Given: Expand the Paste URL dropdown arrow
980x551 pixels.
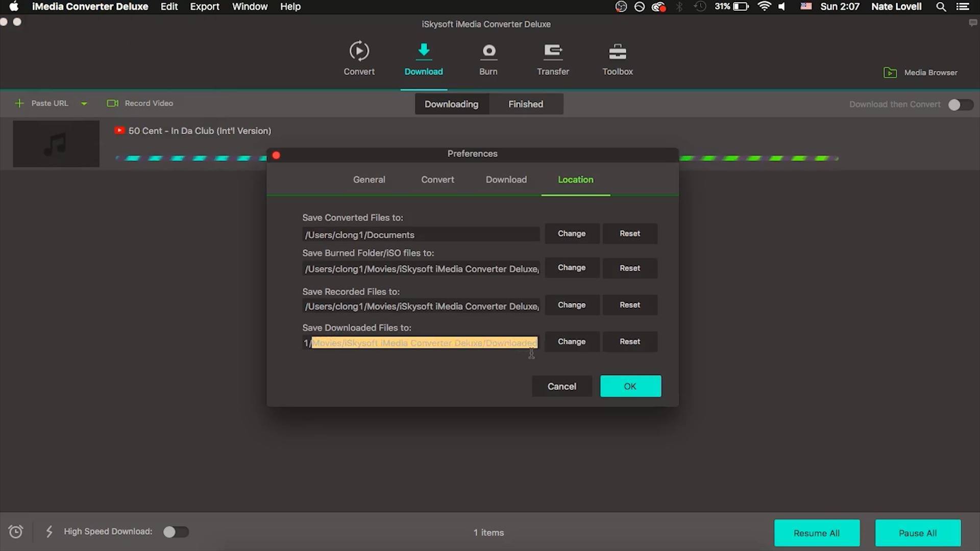Looking at the screenshot, I should pos(84,104).
